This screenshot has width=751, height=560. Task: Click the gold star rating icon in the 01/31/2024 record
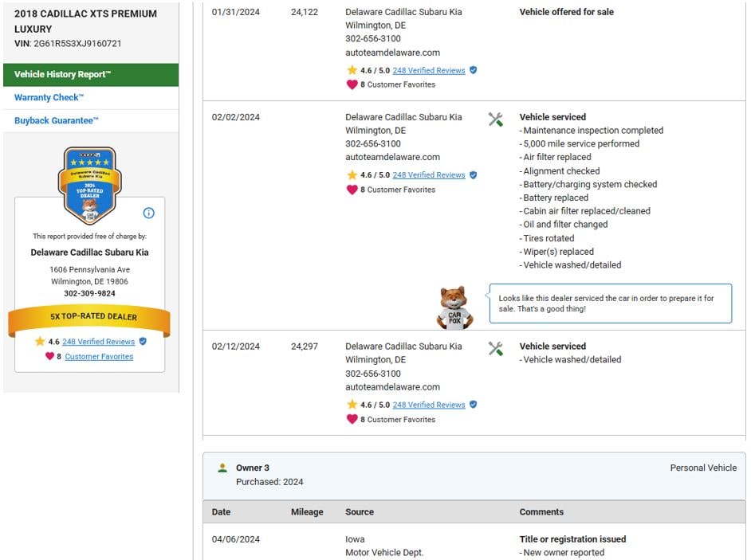352,70
